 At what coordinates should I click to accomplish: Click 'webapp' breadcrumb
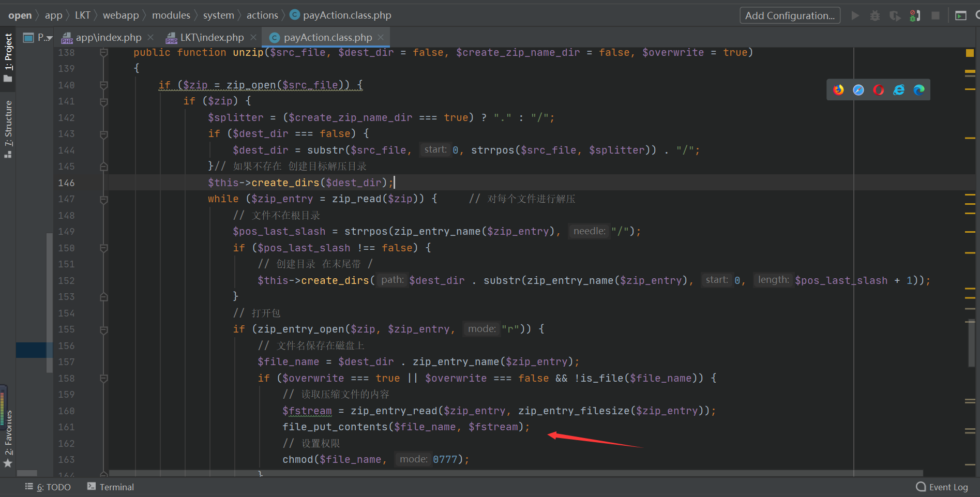(x=120, y=16)
